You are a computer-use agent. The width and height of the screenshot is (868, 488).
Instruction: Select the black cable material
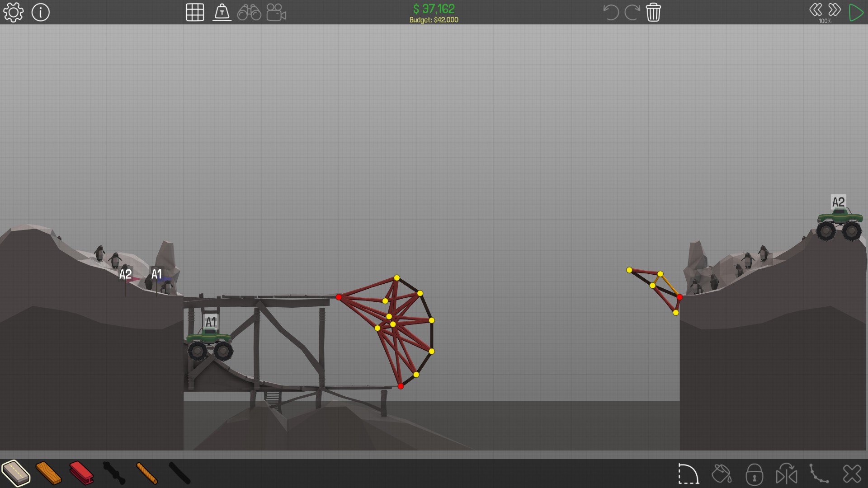click(179, 473)
